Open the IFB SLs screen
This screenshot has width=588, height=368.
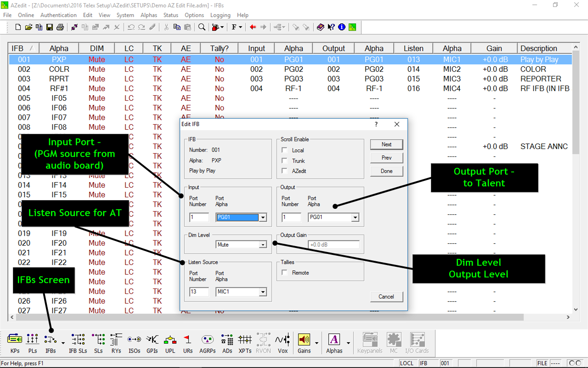click(x=78, y=343)
